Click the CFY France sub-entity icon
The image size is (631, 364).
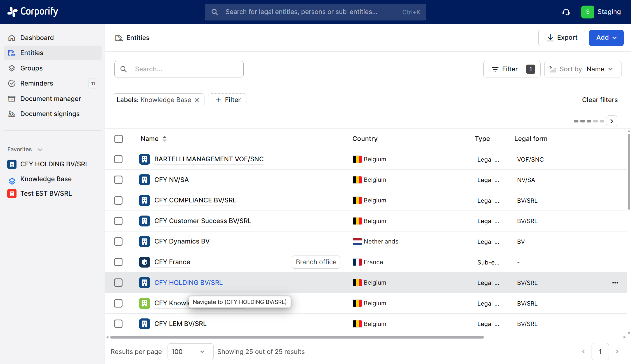[x=144, y=262]
